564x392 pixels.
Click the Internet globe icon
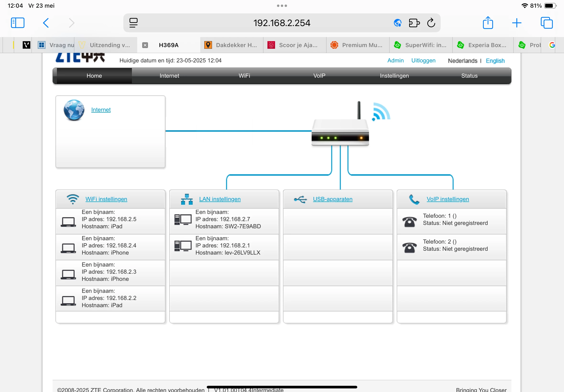pyautogui.click(x=74, y=110)
